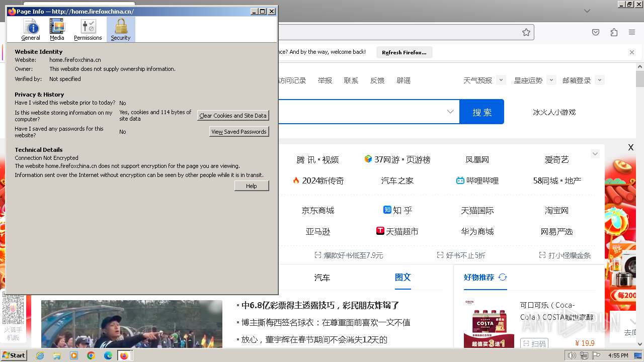Click the Help button in Page Info
This screenshot has width=644, height=362.
[252, 186]
